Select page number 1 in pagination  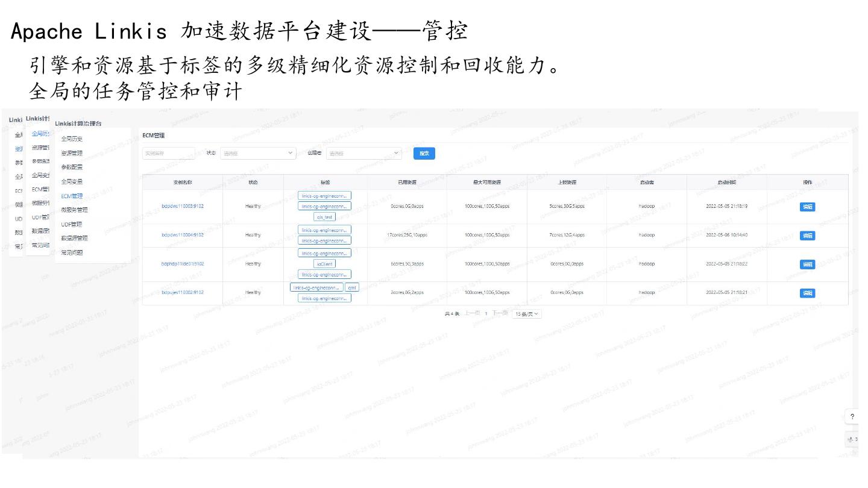(x=486, y=314)
